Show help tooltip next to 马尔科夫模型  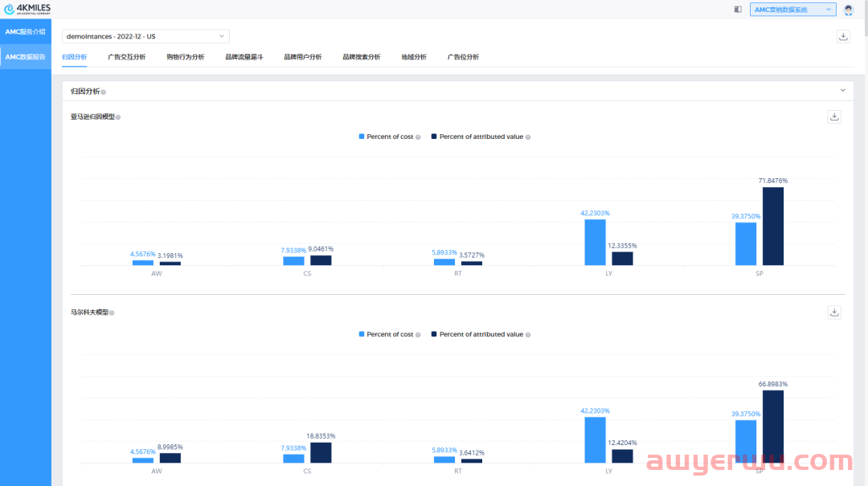click(x=112, y=312)
